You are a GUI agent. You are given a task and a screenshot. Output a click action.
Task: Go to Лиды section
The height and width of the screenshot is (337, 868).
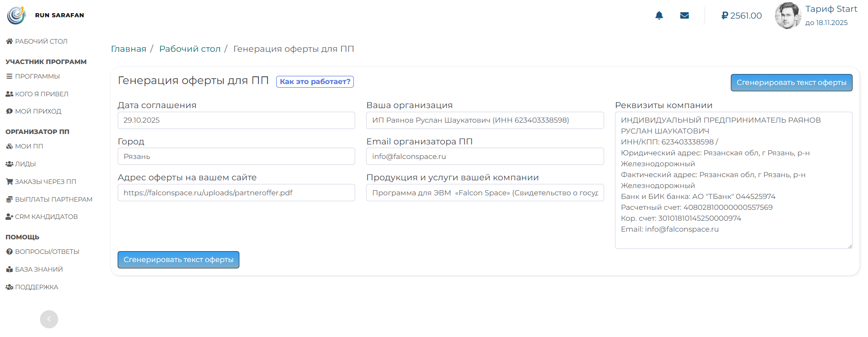click(21, 164)
